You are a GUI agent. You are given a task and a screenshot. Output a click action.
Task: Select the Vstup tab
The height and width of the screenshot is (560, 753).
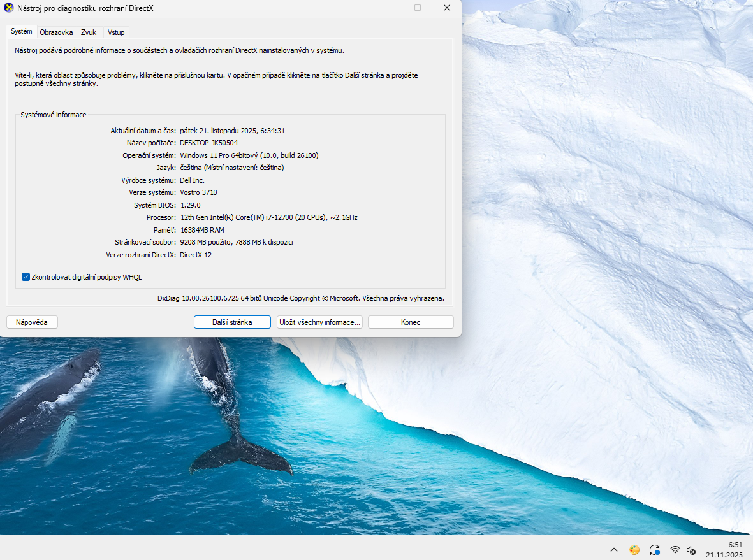tap(115, 32)
